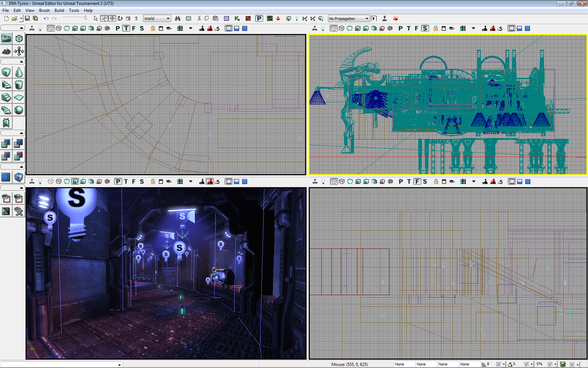Toggle Front F view in bottom-right viewport

(x=417, y=182)
